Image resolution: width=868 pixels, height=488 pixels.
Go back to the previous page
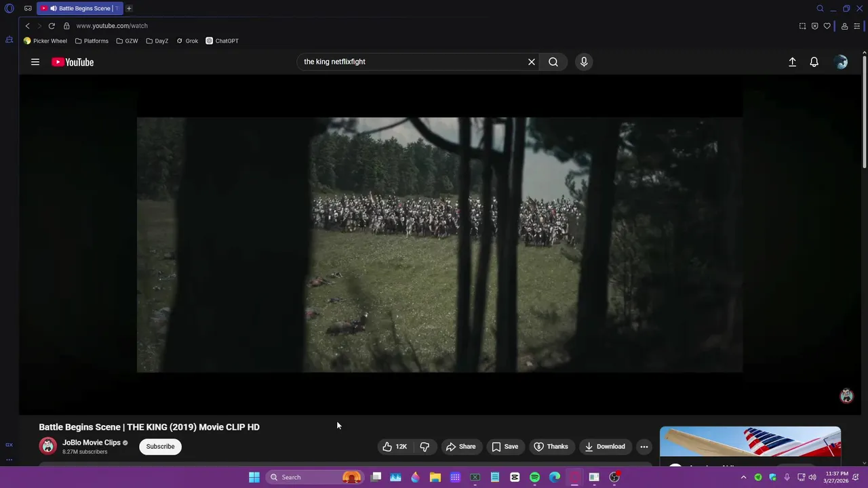tap(28, 26)
